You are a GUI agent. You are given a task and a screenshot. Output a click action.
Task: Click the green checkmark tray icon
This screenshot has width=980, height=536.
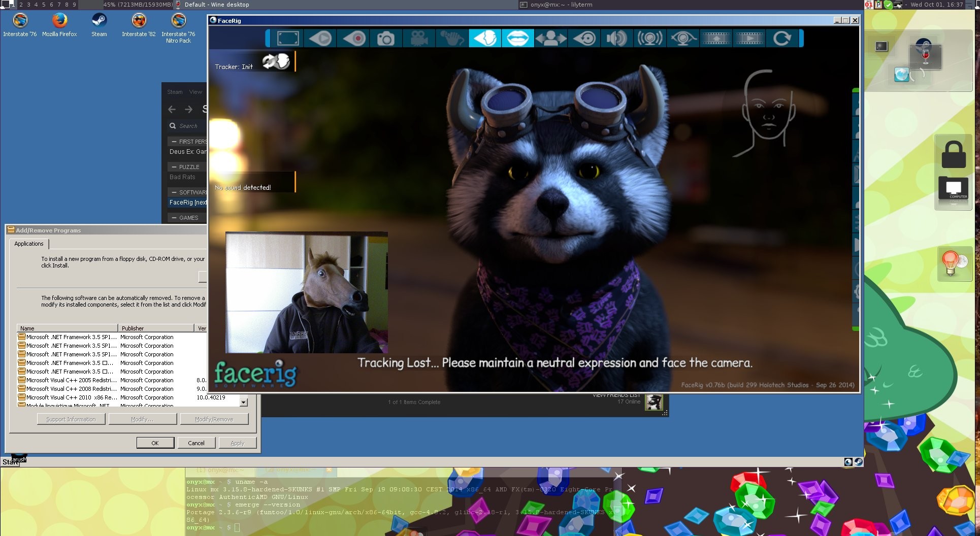pyautogui.click(x=888, y=5)
